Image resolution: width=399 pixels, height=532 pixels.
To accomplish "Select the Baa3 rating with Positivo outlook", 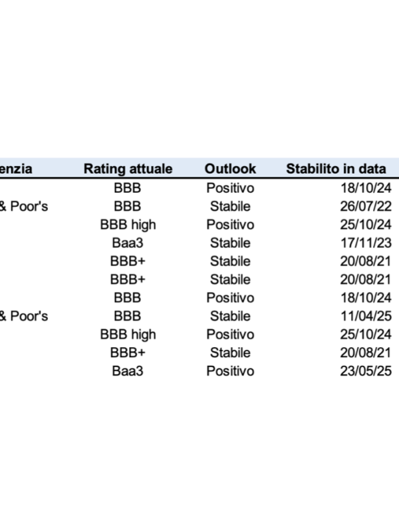I will (128, 371).
